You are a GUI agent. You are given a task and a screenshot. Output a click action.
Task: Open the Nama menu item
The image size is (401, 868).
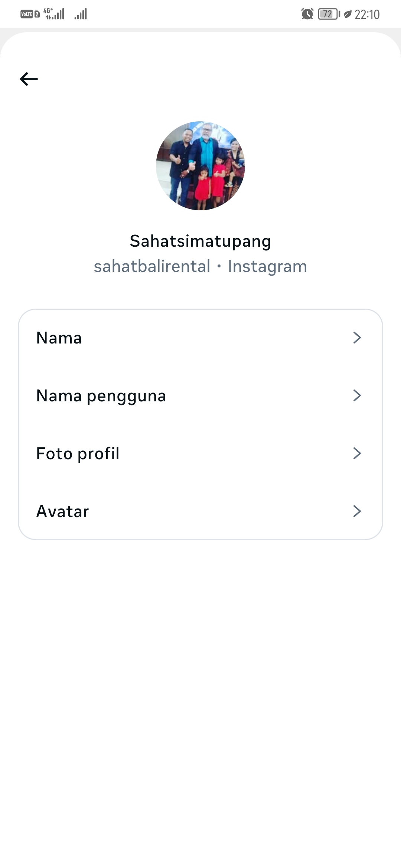[59, 338]
